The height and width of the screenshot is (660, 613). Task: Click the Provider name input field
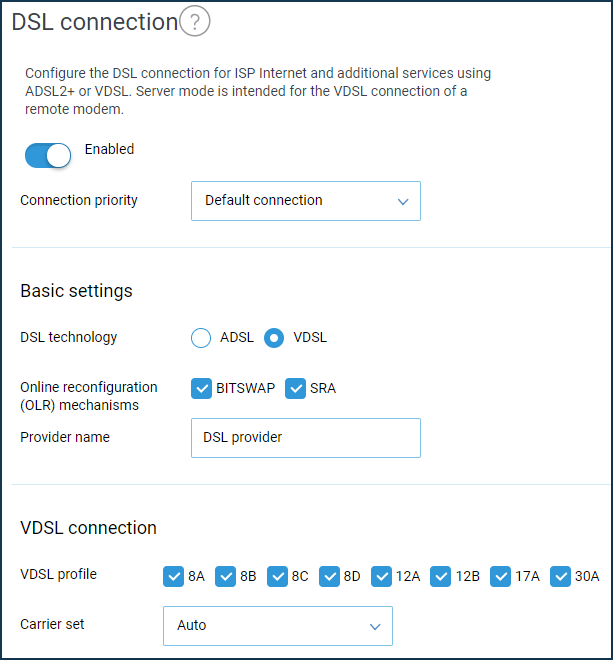coord(306,438)
